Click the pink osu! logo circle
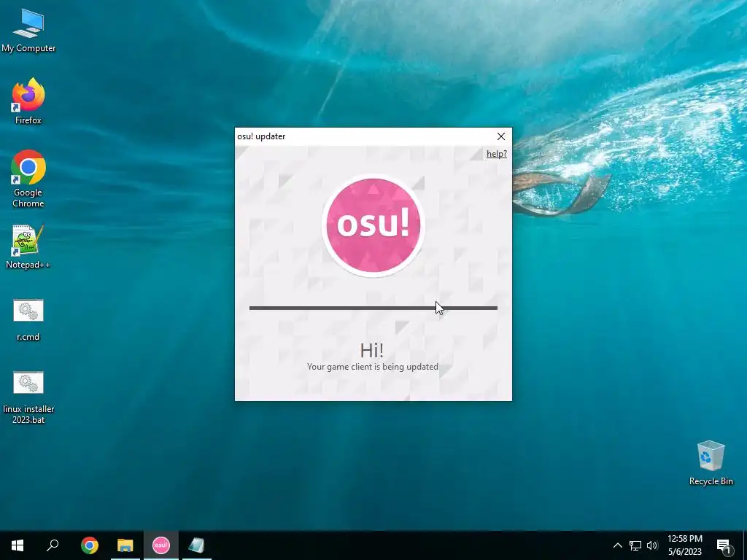Screen dimensions: 747x560 (x=373, y=225)
